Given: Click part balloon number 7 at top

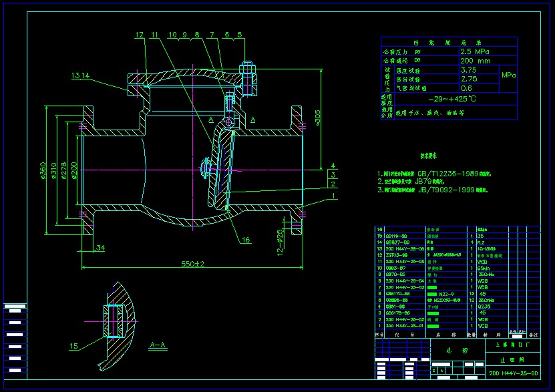Looking at the screenshot, I should click(x=212, y=35).
